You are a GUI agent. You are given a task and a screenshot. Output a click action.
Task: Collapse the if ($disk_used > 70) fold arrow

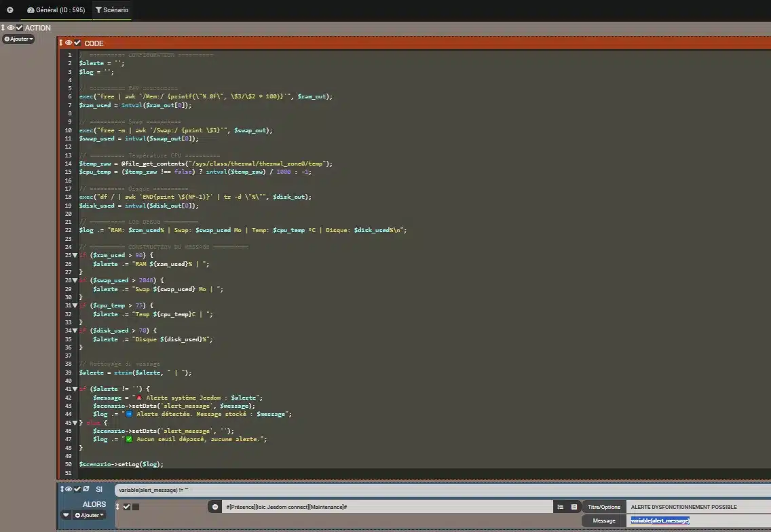click(x=75, y=330)
